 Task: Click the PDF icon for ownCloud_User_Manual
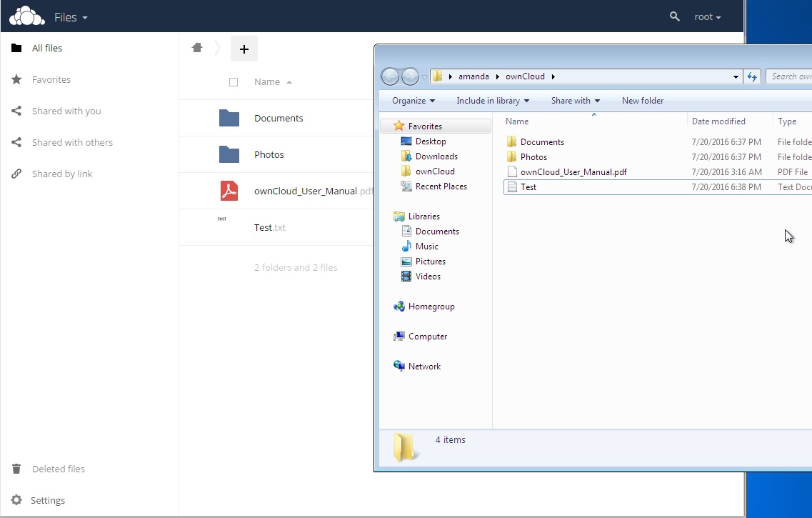[229, 191]
